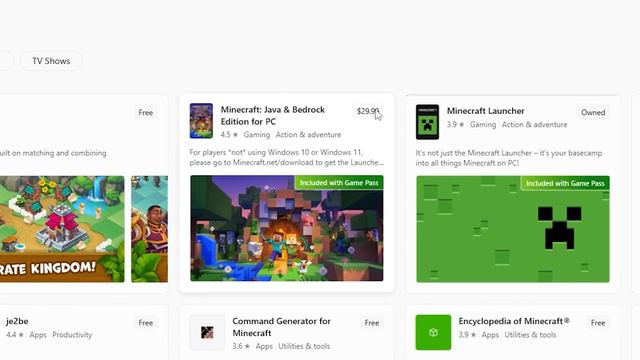Click Gaming label under Minecraft Launcher
Screen dimensions: 640x360
483,124
